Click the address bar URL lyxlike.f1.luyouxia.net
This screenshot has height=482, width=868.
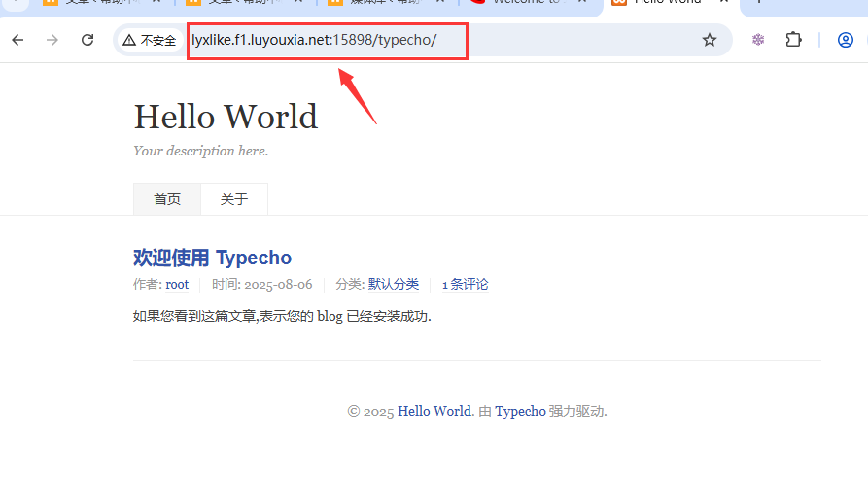click(314, 40)
